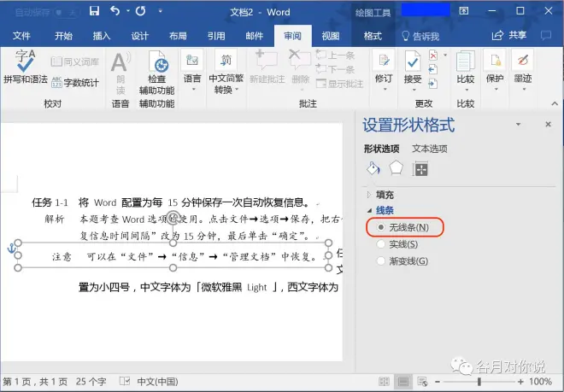
Task: Open the 语言 dropdown button
Action: (192, 71)
